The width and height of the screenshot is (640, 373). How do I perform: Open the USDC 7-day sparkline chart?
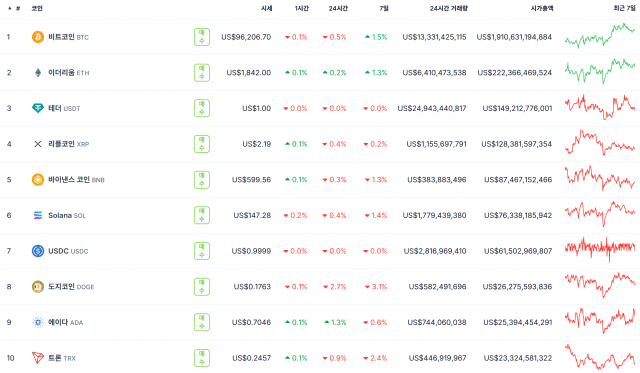(x=600, y=249)
